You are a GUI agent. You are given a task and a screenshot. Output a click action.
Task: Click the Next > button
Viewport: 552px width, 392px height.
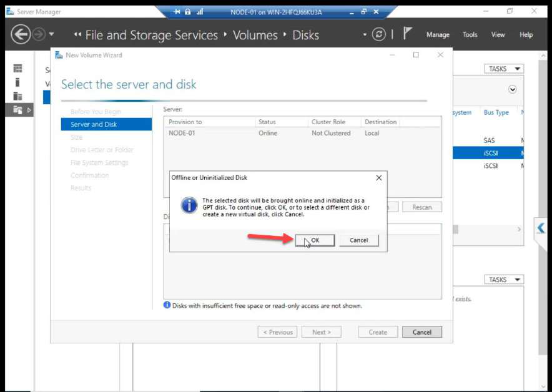point(321,332)
